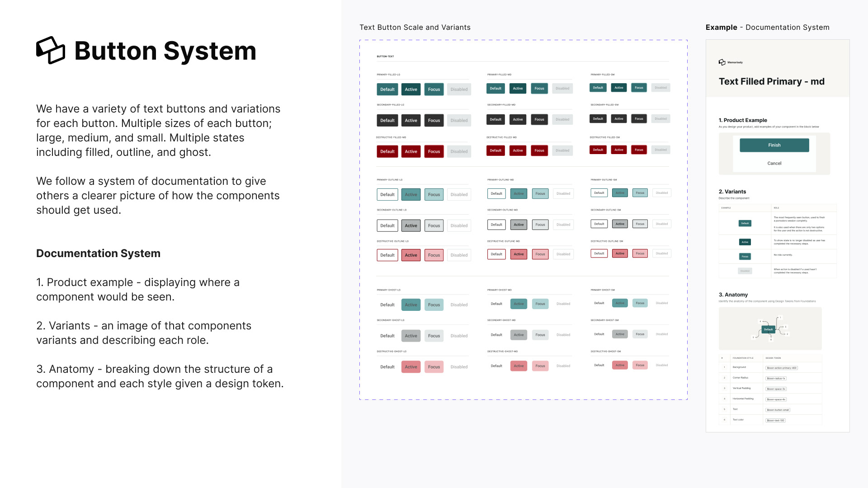Click the primary-filled-lg Disabled button

(459, 89)
